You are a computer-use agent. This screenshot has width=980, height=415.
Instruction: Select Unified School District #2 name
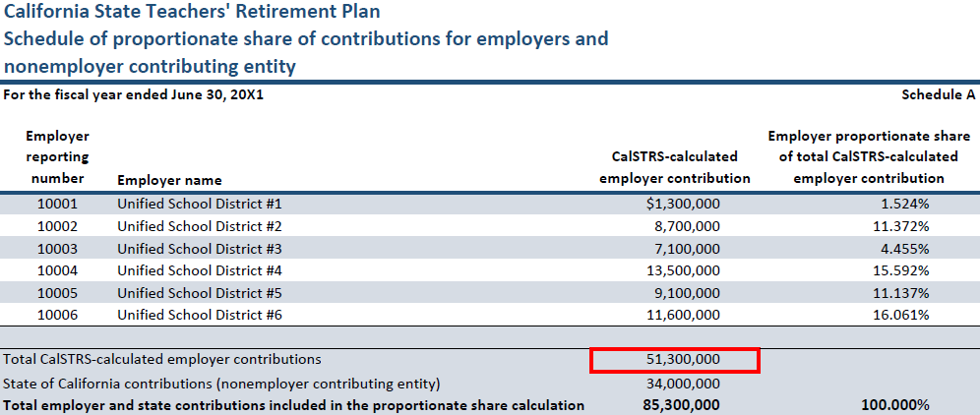(x=199, y=226)
